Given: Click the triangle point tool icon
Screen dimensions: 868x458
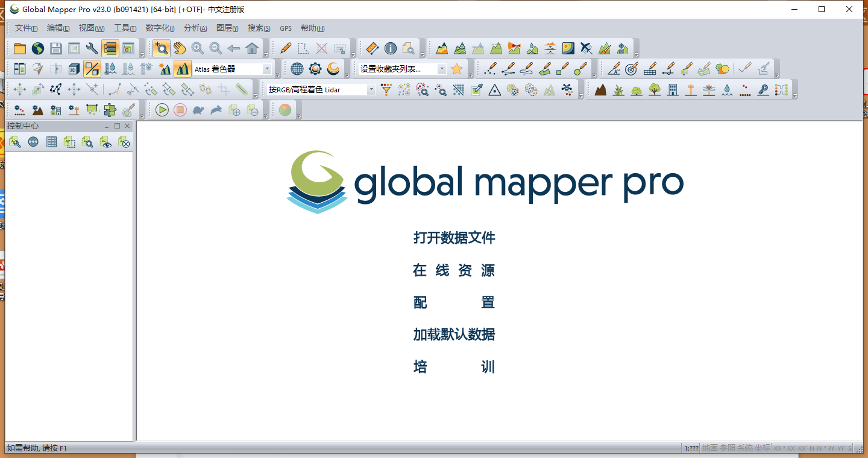Looking at the screenshot, I should pos(495,90).
